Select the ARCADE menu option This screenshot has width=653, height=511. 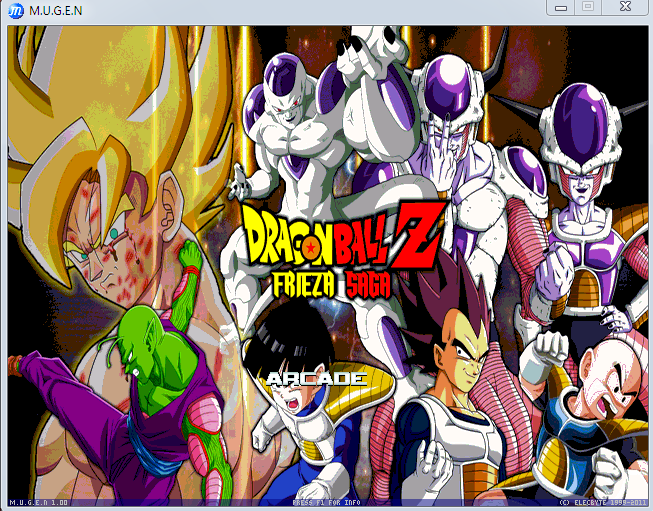pos(317,379)
